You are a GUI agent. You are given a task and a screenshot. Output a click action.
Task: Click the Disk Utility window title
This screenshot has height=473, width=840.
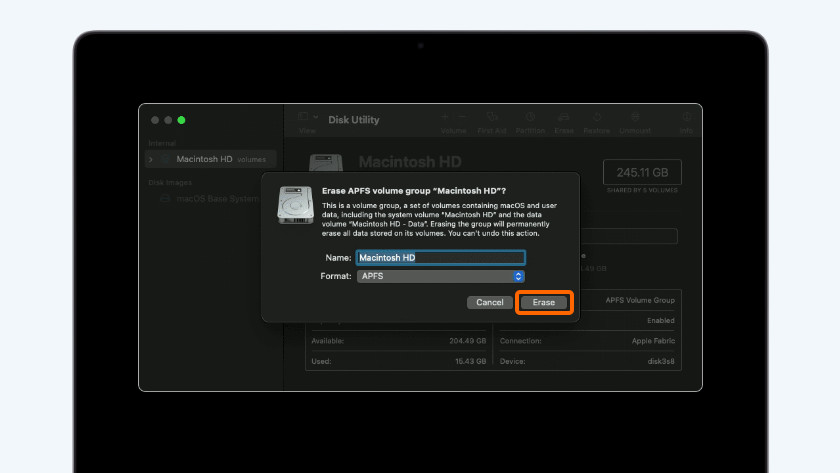coord(353,120)
